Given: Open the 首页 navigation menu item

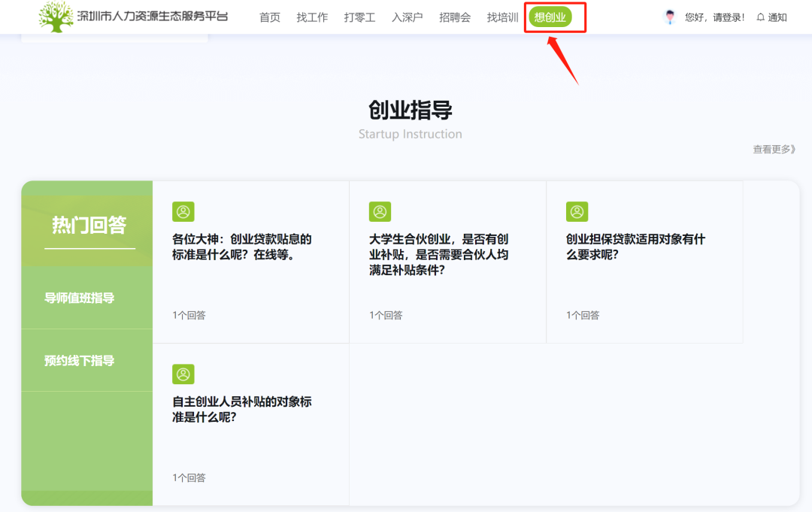Looking at the screenshot, I should click(269, 17).
